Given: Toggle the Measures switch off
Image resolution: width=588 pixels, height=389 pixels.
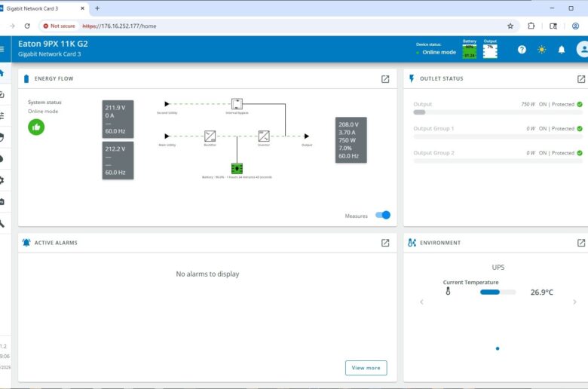Looking at the screenshot, I should tap(383, 216).
